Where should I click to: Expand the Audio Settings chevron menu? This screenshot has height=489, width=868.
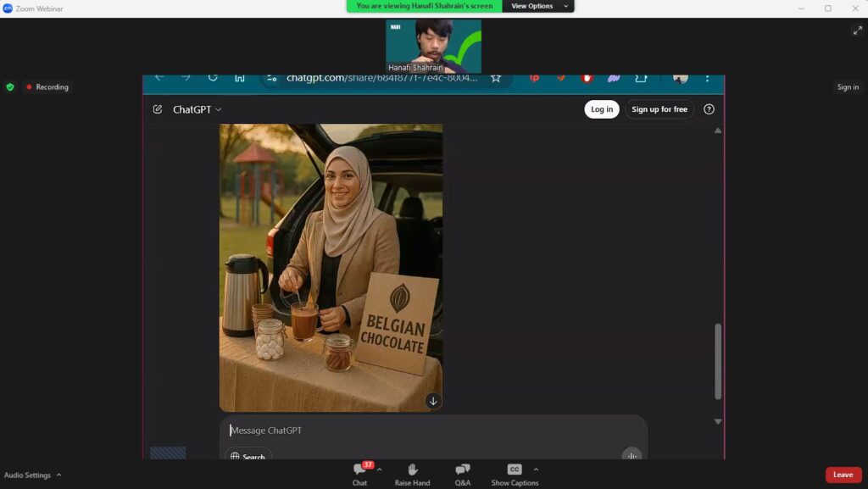click(58, 475)
